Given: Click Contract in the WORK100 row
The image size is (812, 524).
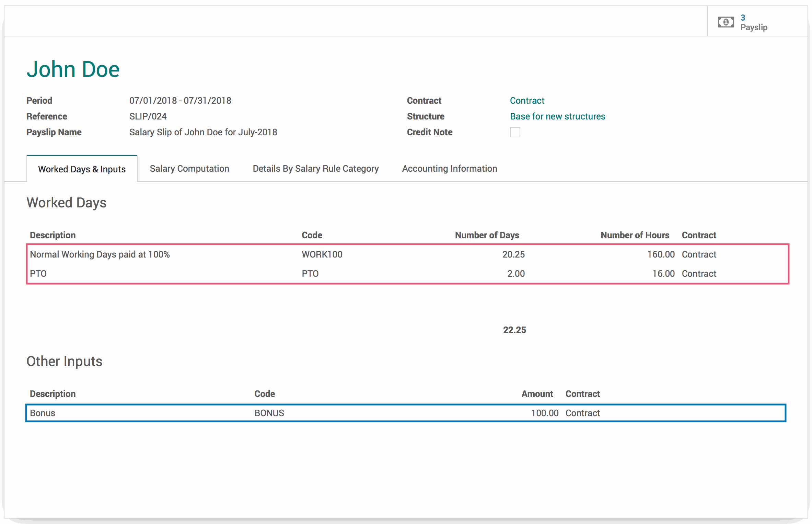Looking at the screenshot, I should (699, 254).
